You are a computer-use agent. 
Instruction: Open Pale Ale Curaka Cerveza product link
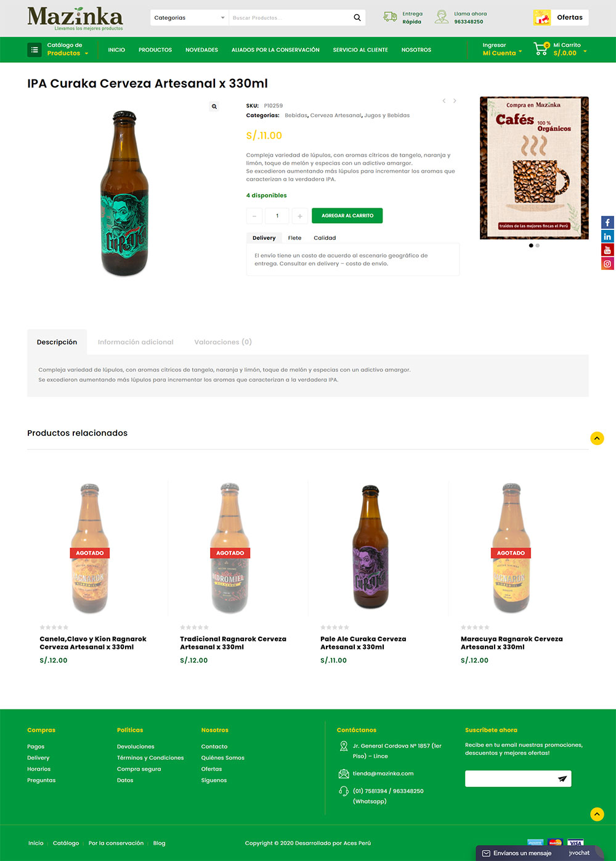(363, 643)
